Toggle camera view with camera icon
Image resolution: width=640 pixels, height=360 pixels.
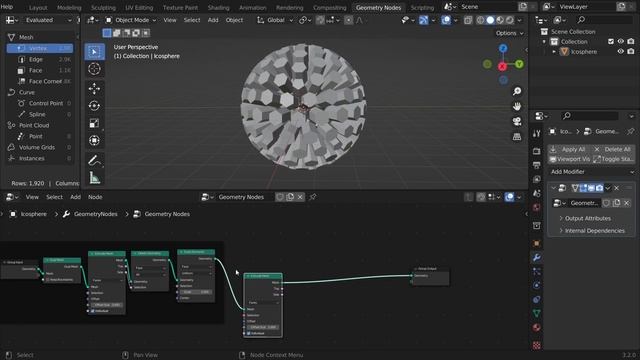coord(517,121)
